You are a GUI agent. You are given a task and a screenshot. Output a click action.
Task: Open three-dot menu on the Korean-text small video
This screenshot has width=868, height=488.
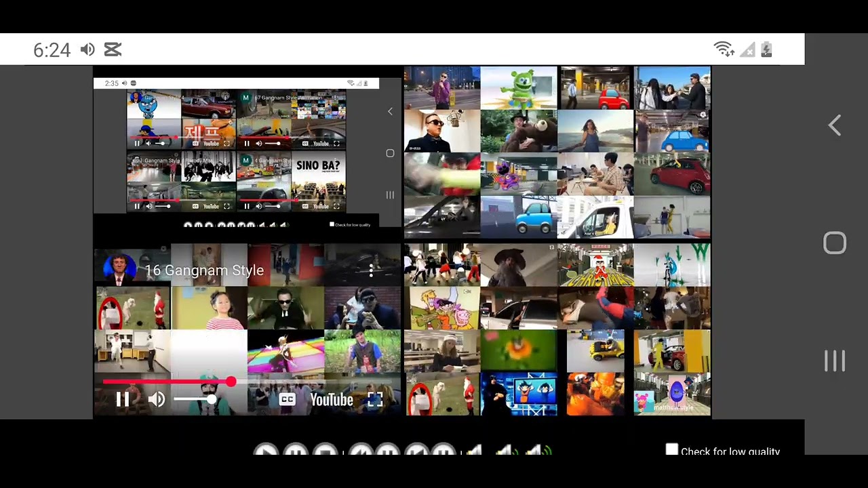(x=225, y=98)
